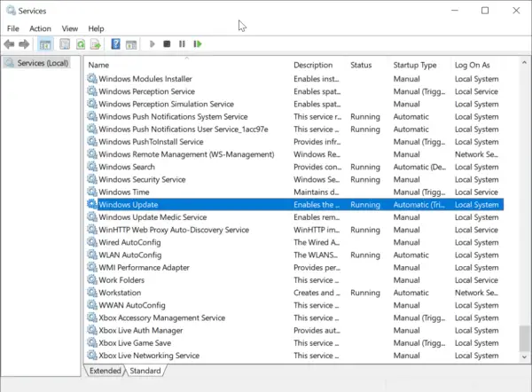This screenshot has width=532, height=392.
Task: Pause the service using the Pause icon
Action: pos(182,43)
